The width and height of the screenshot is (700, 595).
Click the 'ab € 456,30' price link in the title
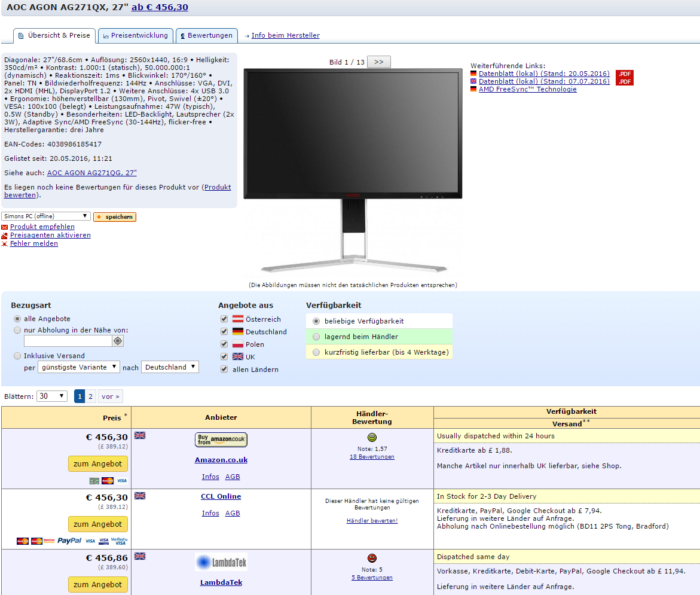(x=160, y=7)
